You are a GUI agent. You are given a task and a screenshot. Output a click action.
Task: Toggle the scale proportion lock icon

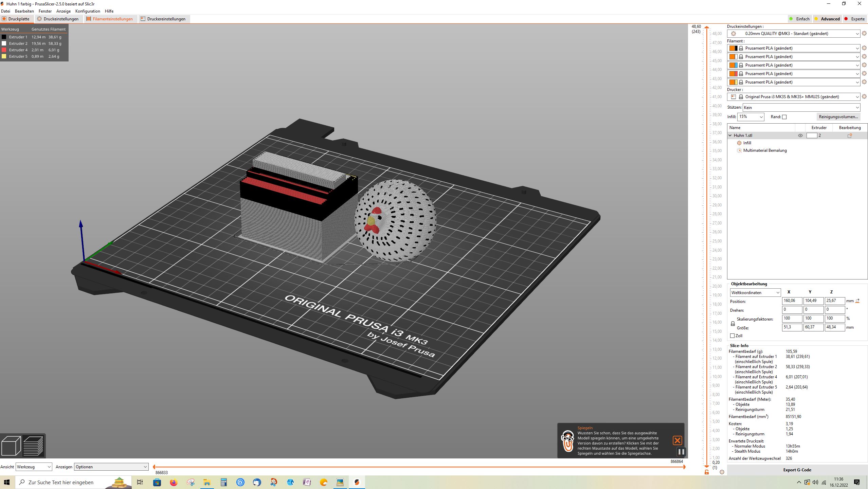click(733, 324)
